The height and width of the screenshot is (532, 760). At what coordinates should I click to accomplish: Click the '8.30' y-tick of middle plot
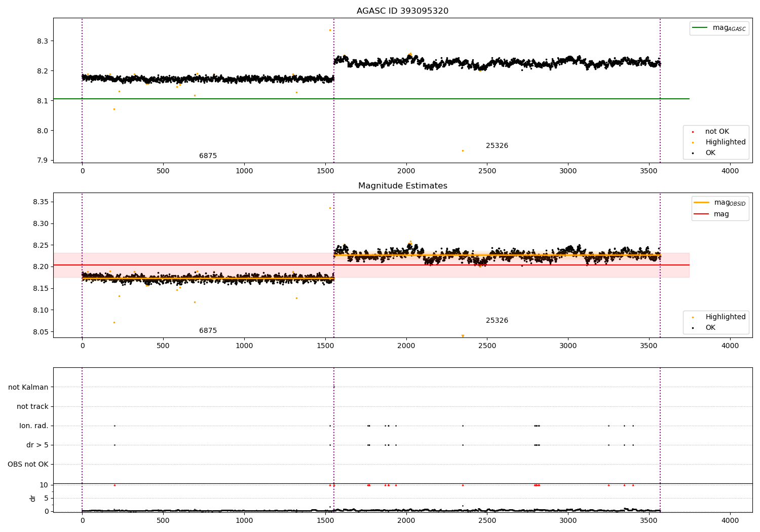pyautogui.click(x=41, y=224)
